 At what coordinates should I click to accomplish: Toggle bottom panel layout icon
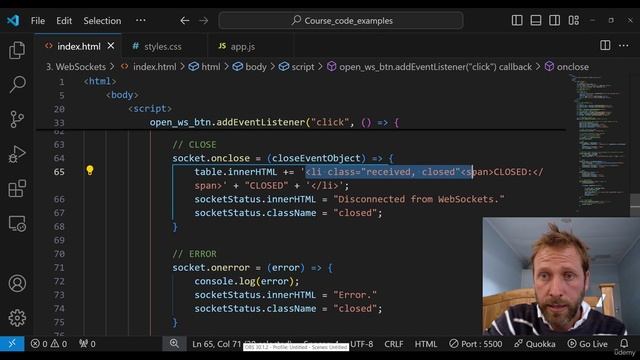pos(536,20)
